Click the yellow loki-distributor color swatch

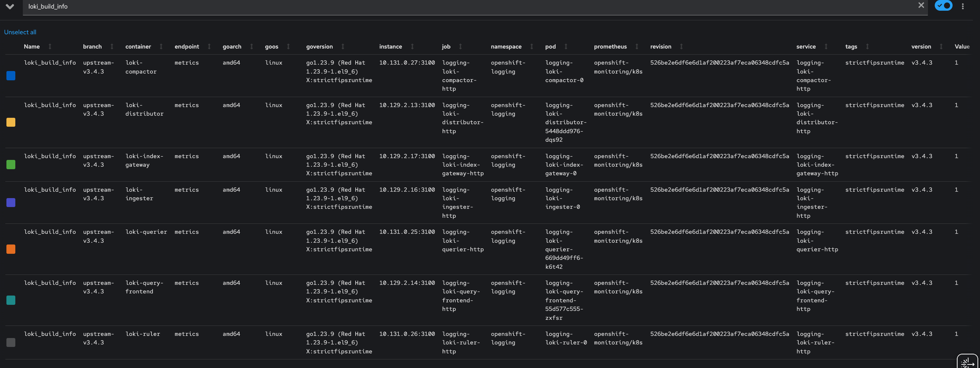click(x=11, y=122)
